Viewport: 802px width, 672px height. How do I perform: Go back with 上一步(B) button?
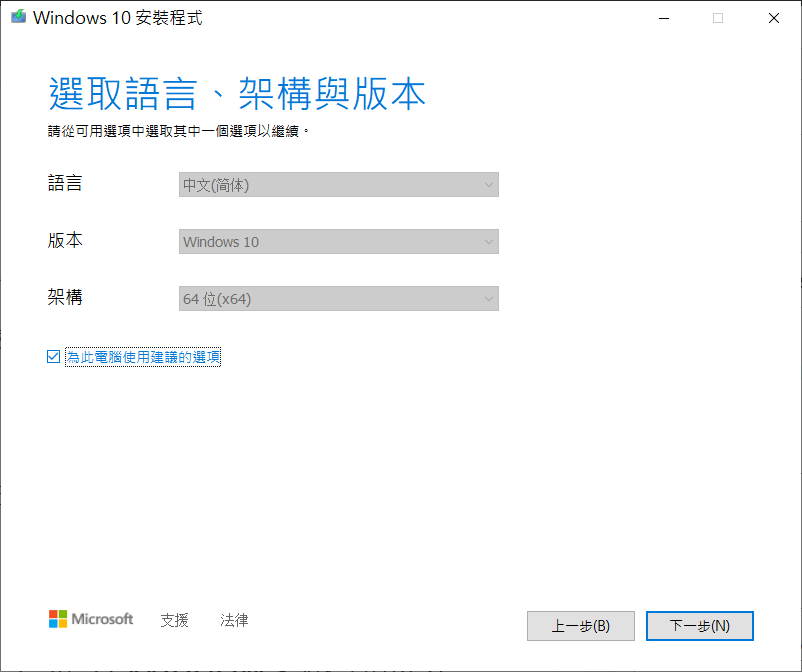581,626
